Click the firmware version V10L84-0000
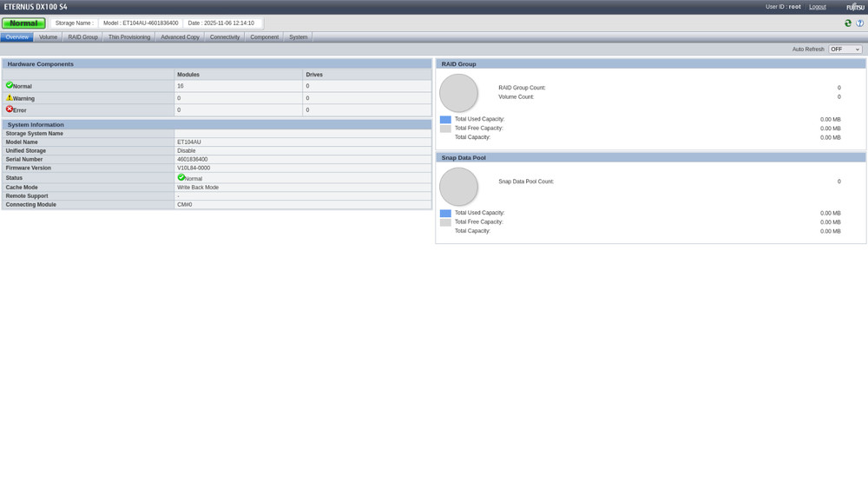 pyautogui.click(x=194, y=168)
